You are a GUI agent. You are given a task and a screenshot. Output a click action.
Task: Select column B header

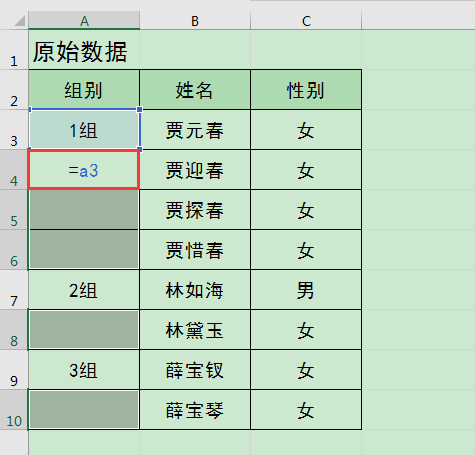195,21
